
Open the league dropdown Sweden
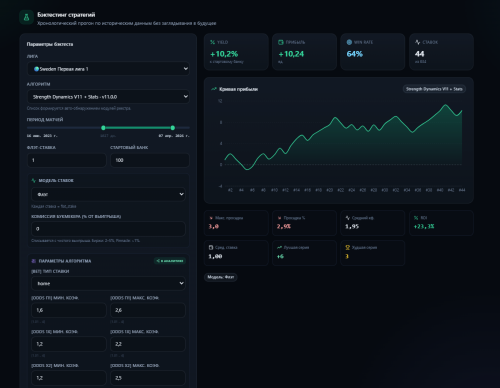pyautogui.click(x=108, y=69)
